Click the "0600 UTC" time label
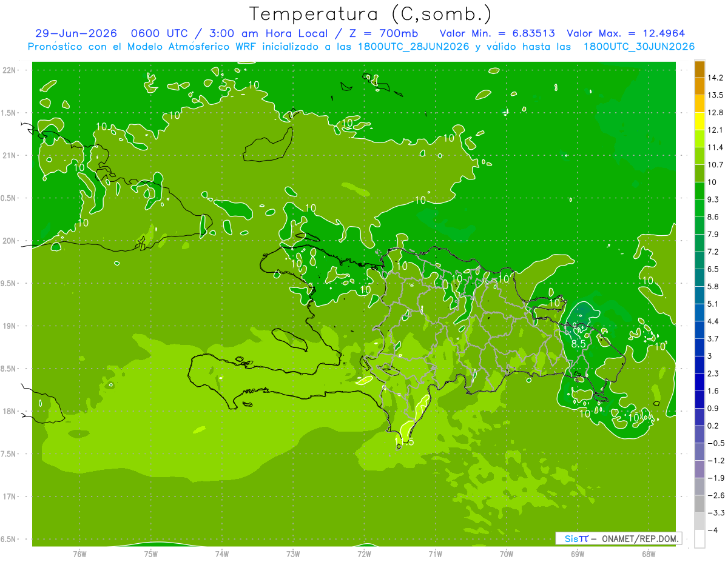728x562 pixels. [160, 33]
